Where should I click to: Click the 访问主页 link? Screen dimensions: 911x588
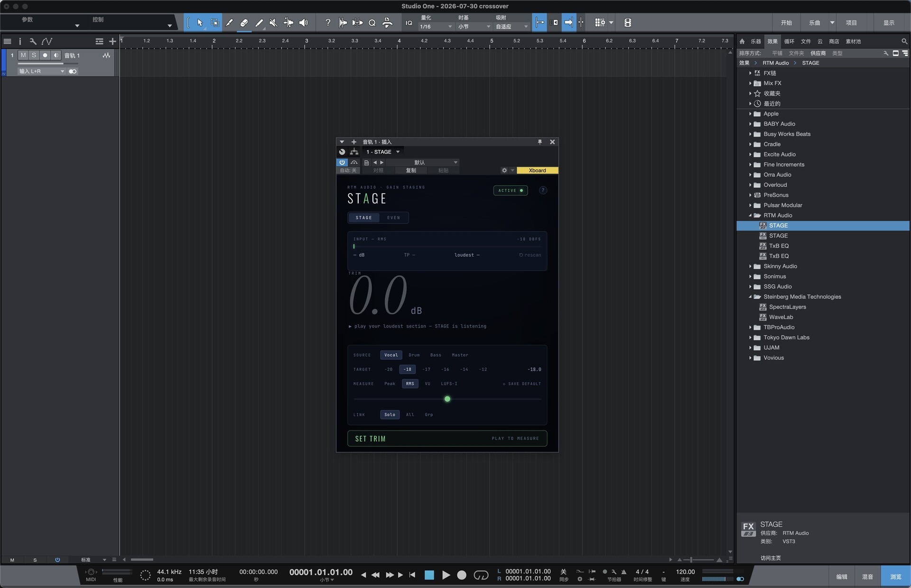point(771,558)
